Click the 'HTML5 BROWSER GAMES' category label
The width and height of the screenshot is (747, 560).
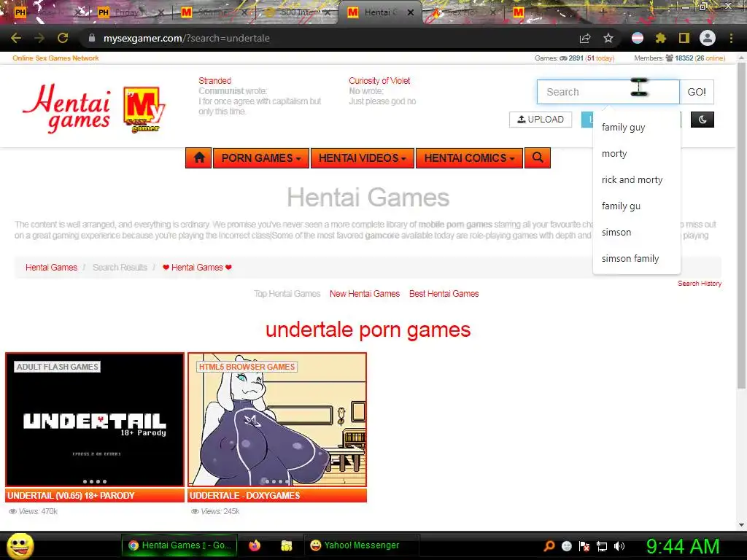click(x=247, y=367)
